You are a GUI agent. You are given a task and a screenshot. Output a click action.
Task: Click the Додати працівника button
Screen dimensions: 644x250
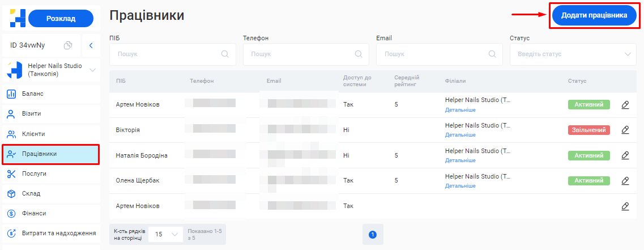click(594, 16)
